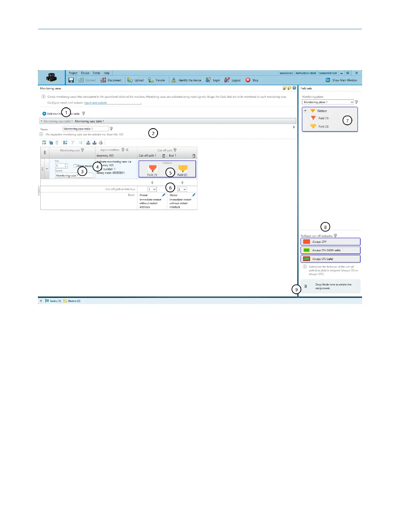
Task: Delete Eval 1 with trash icon
Action: click(x=194, y=156)
